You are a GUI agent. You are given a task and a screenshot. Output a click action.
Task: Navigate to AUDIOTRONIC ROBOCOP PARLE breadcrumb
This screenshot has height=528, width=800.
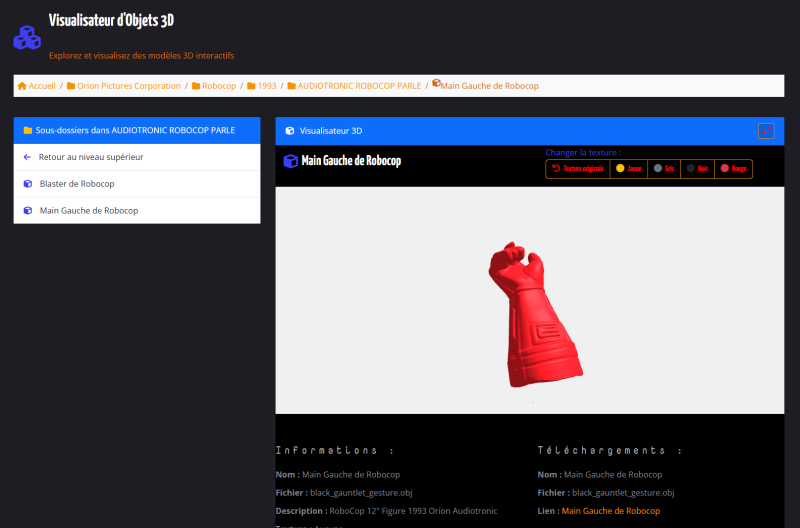pyautogui.click(x=359, y=86)
